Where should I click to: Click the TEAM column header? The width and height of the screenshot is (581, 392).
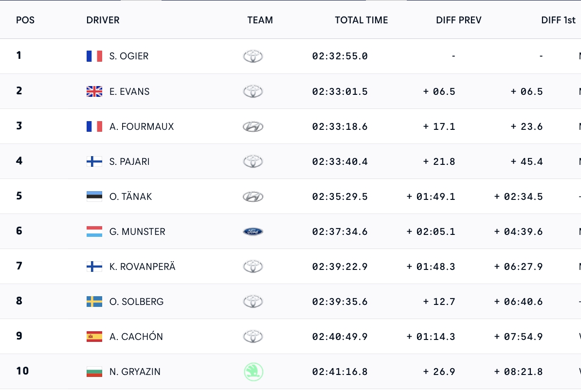[x=260, y=20]
